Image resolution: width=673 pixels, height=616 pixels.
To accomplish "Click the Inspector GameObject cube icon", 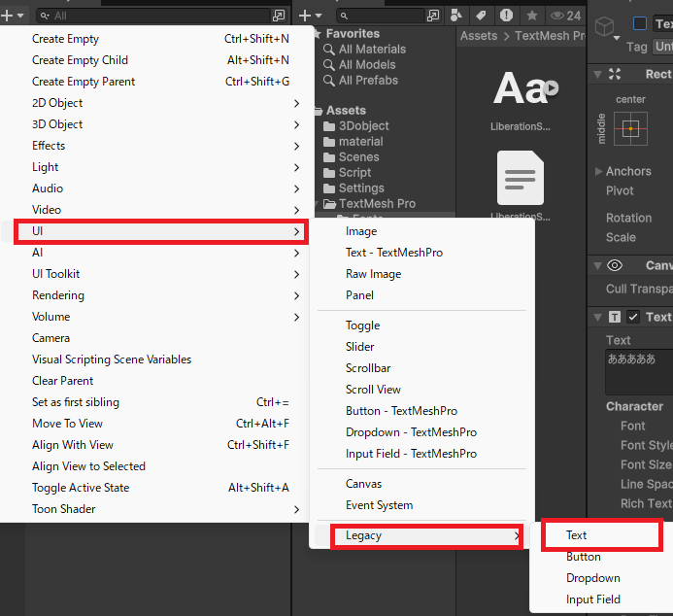I will (605, 26).
